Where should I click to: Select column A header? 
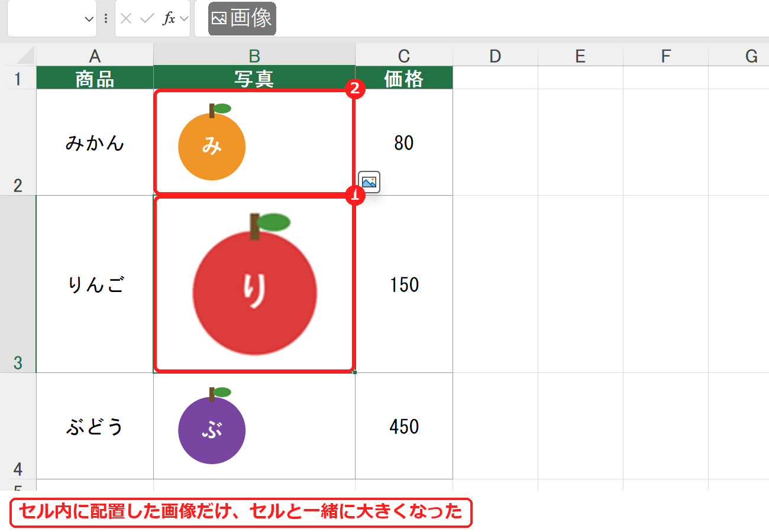coord(95,56)
